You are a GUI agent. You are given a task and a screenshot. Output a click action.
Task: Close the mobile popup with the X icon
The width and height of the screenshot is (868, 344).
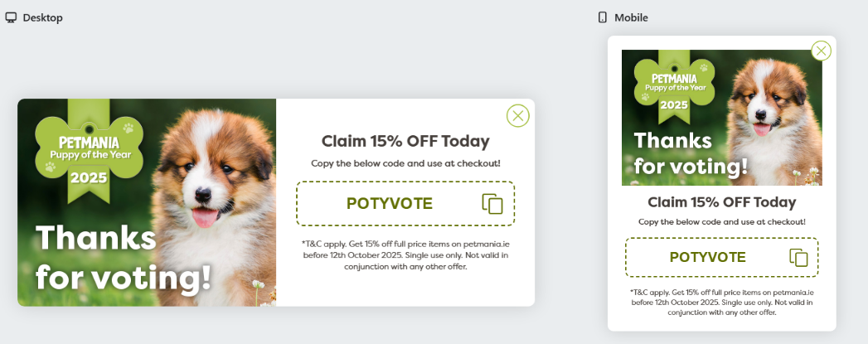821,51
